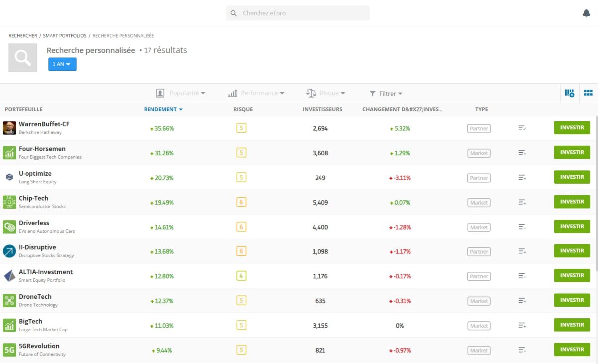Add 5GRevolution to watchlist
Image resolution: width=598 pixels, height=364 pixels.
click(x=522, y=350)
